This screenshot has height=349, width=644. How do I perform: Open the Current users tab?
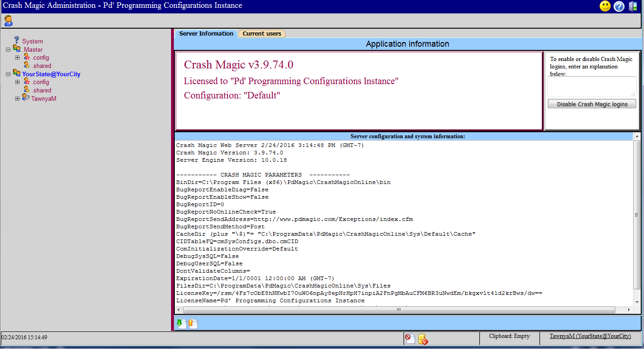click(262, 34)
